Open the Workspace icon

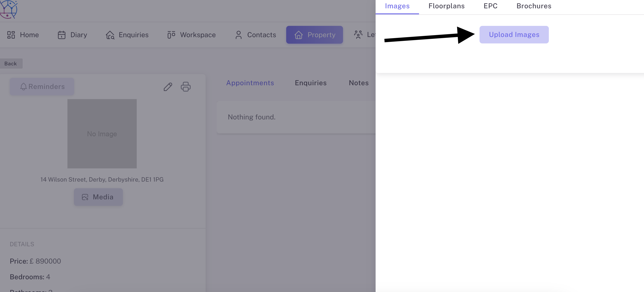coord(171,35)
